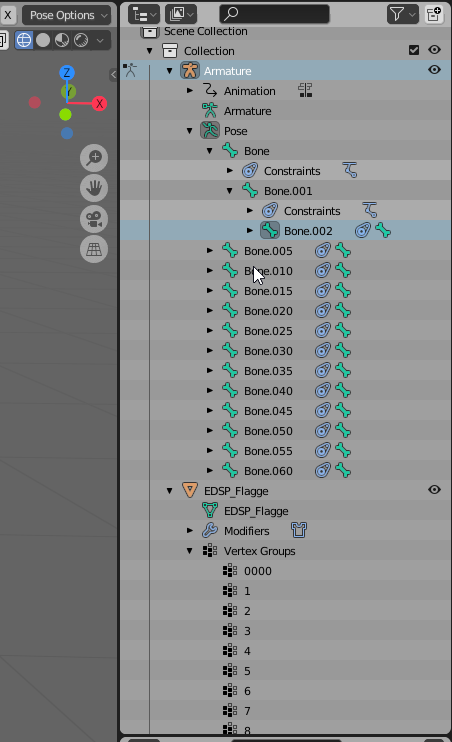The height and width of the screenshot is (742, 452).
Task: Toggle visibility of EDSP_Flagge object
Action: pos(434,490)
